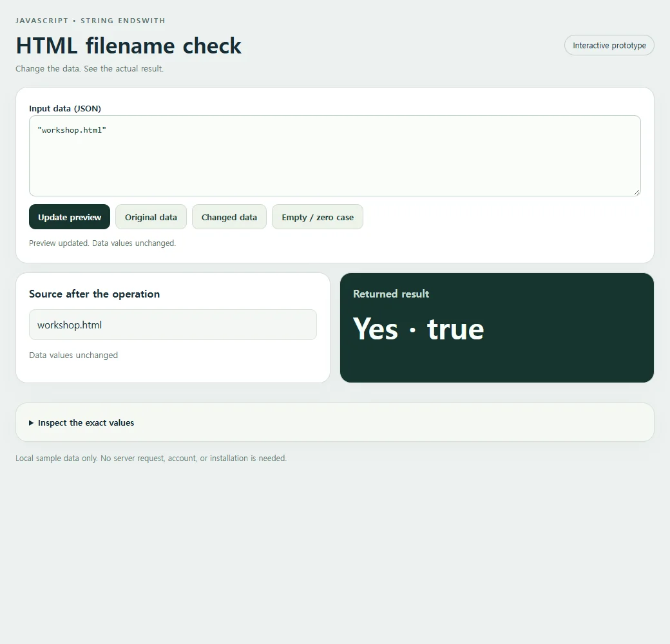This screenshot has width=670, height=644.
Task: Load the Changed data sample
Action: point(229,217)
